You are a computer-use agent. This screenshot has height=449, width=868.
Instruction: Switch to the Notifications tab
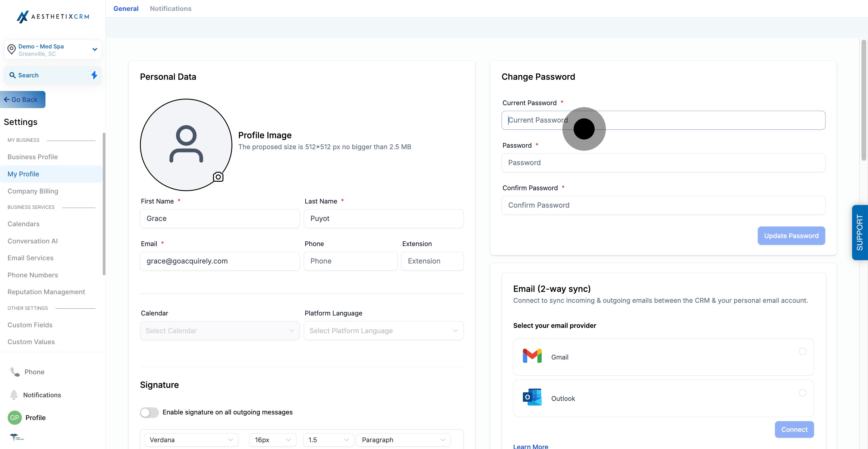[171, 9]
